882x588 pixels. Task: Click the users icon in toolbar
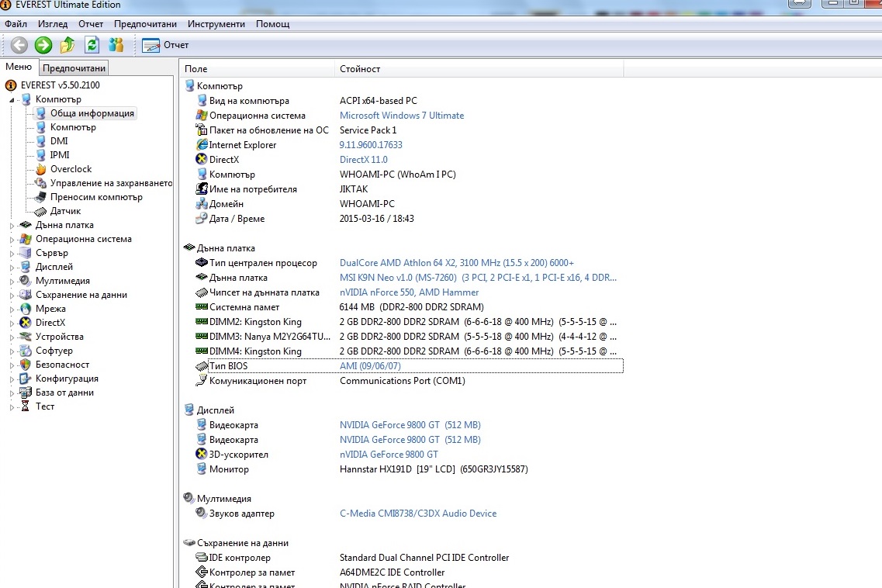coord(116,45)
